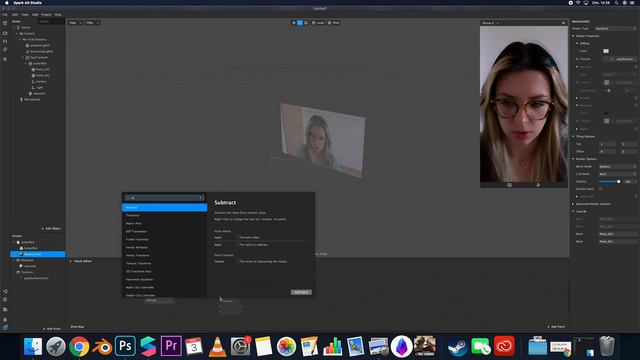The width and height of the screenshot is (640, 360).
Task: Open the File menu
Action: pos(5,15)
